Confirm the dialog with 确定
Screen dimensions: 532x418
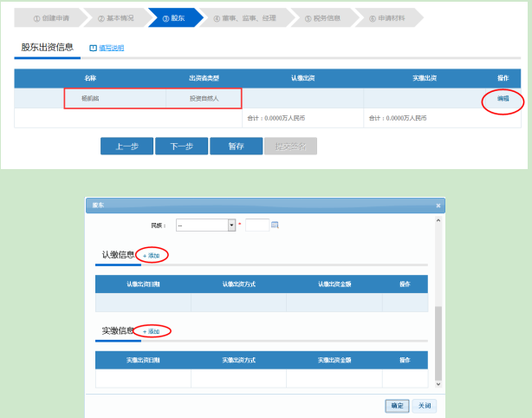(x=397, y=406)
